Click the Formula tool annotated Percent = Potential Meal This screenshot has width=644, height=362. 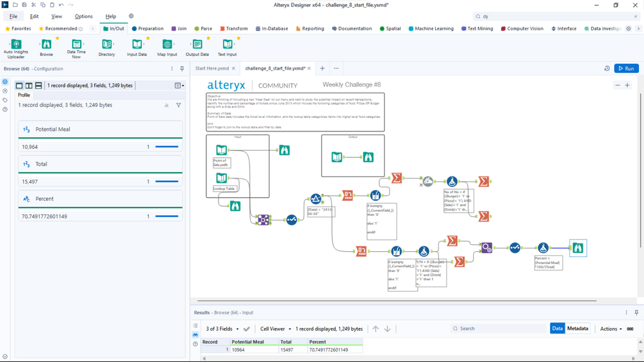[543, 248]
